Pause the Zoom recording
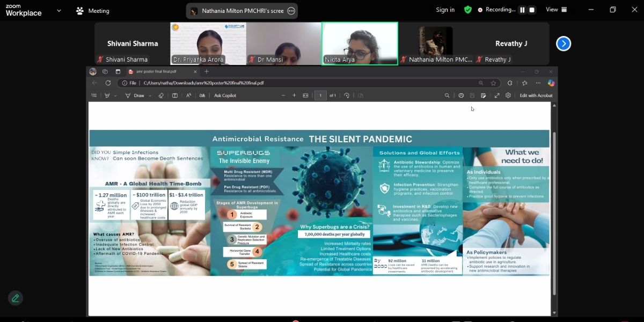Viewport: 644px width, 322px height. click(522, 10)
